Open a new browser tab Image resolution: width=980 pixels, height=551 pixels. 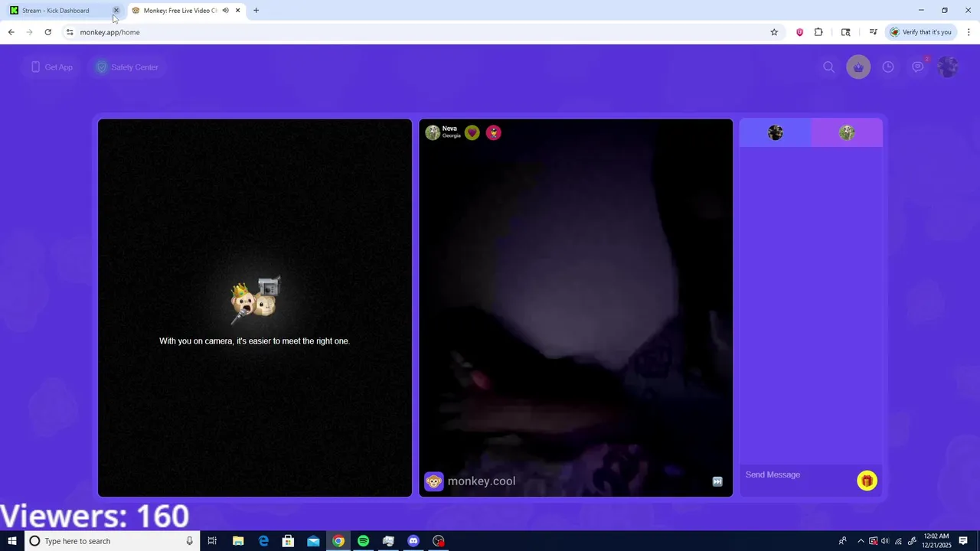coord(256,11)
